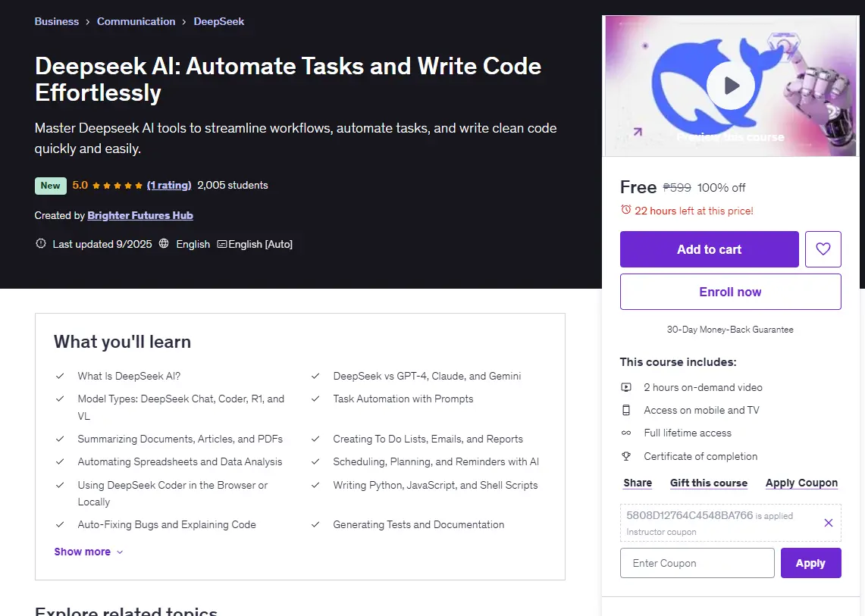Click checkmark beside Auto-Fixing Bugs and Explaining Code

60,524
